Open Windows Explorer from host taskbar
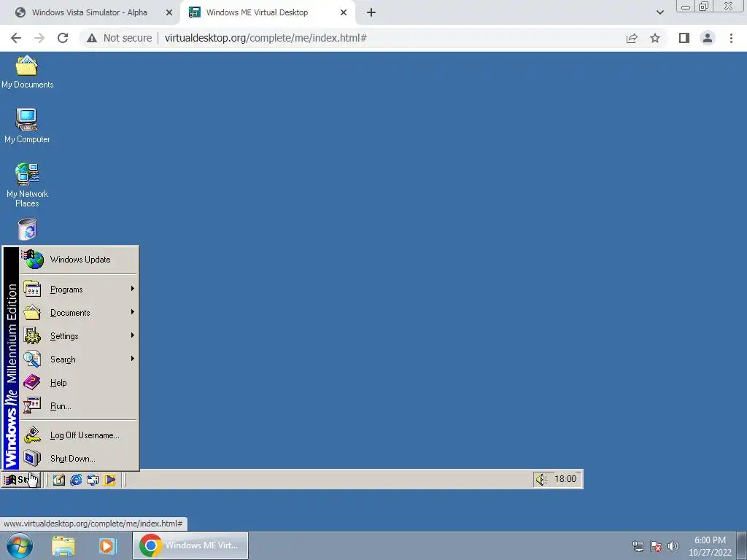 click(63, 545)
